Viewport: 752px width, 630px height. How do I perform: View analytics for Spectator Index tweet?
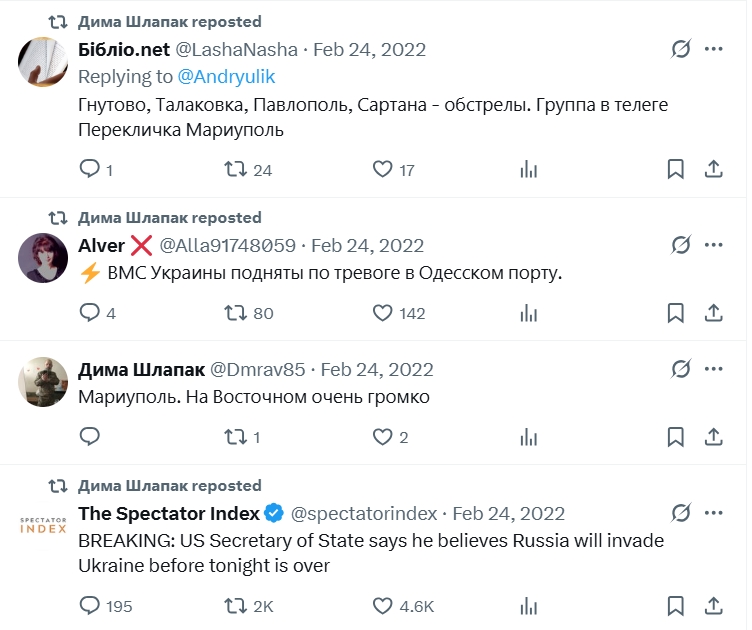(x=529, y=605)
